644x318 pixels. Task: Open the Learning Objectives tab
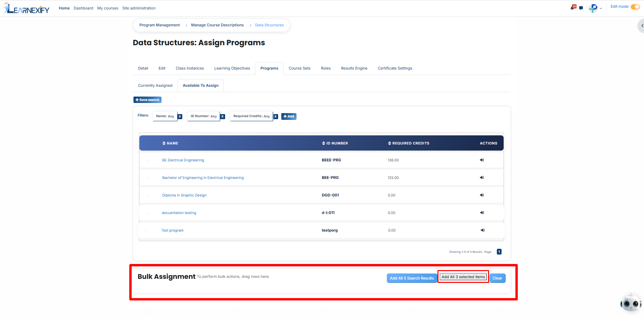232,68
